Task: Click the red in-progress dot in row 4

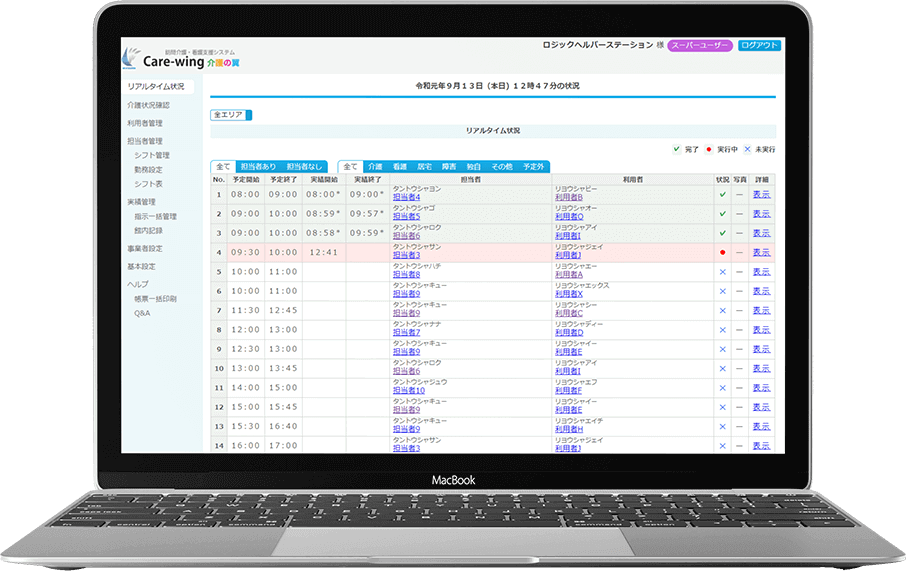Action: click(722, 252)
